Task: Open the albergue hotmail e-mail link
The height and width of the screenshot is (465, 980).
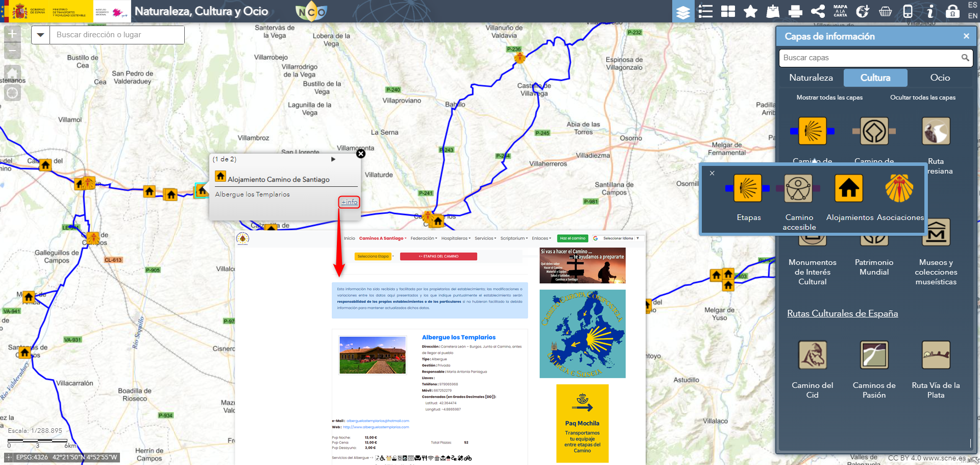Action: [378, 421]
